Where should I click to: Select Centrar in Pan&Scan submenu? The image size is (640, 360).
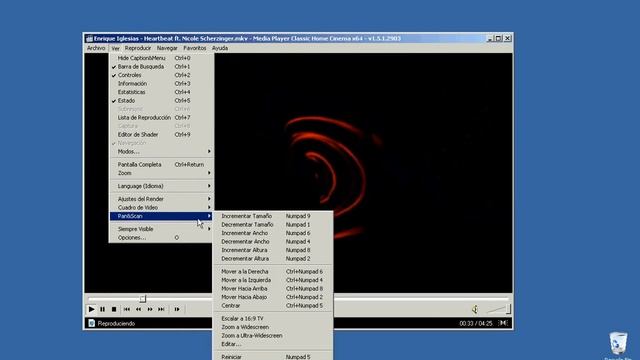pyautogui.click(x=273, y=306)
